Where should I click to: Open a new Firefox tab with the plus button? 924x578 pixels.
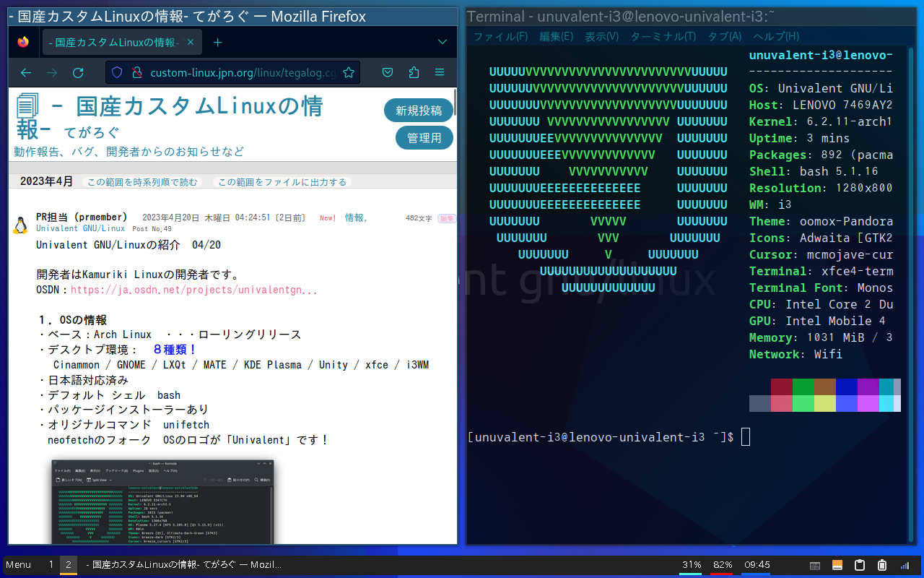pos(217,43)
